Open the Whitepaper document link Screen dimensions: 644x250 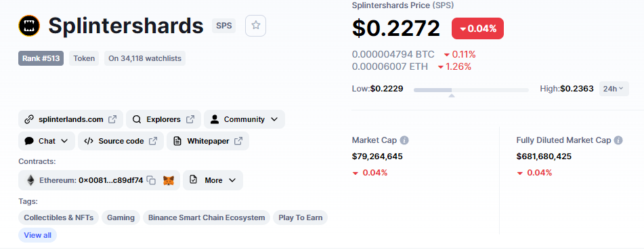pos(208,141)
